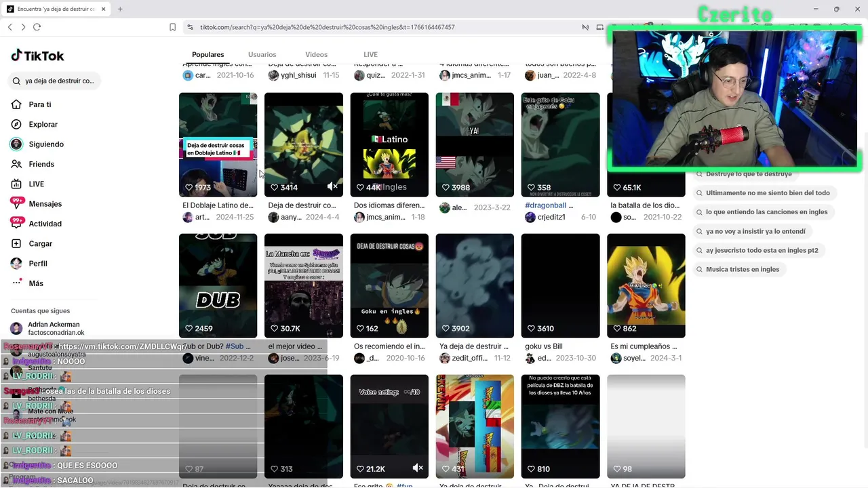The image size is (868, 488).
Task: Click the #dragonball hashtag link
Action: pos(546,205)
